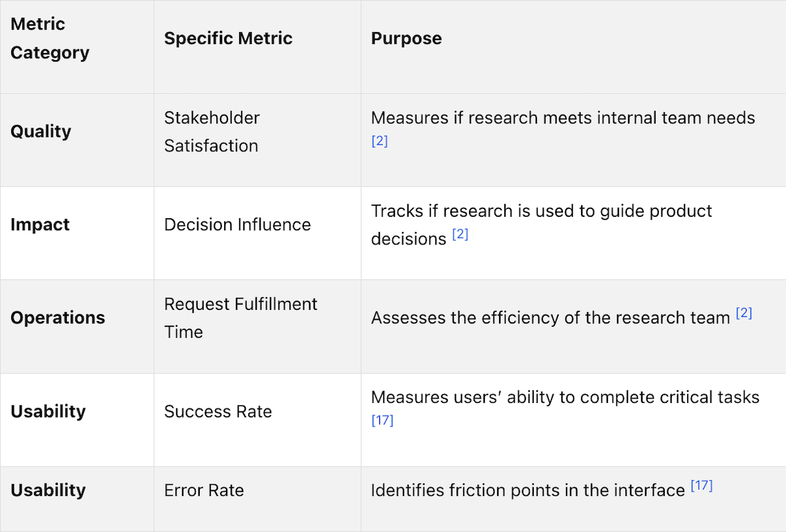Select the 'Operations' category cell

(x=58, y=318)
